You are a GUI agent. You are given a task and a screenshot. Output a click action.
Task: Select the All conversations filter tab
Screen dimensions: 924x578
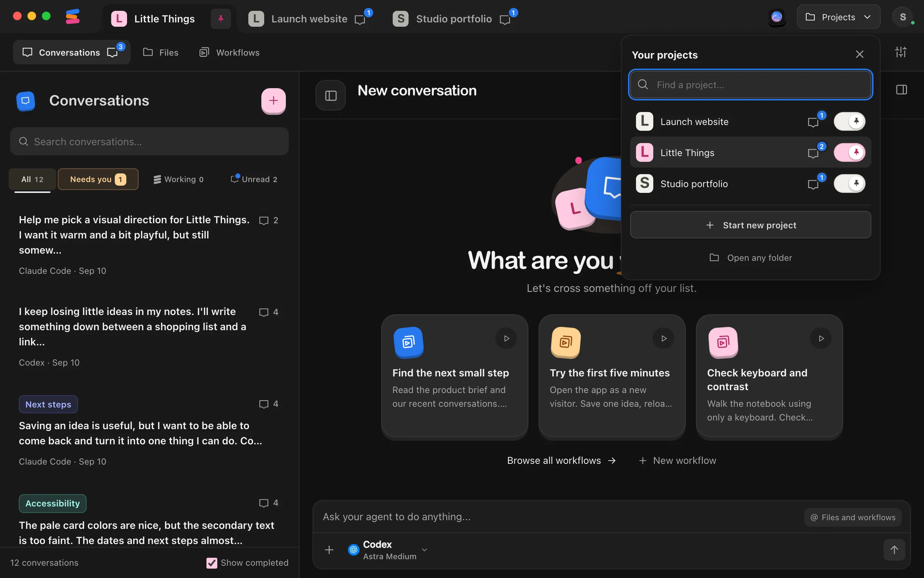(x=32, y=179)
